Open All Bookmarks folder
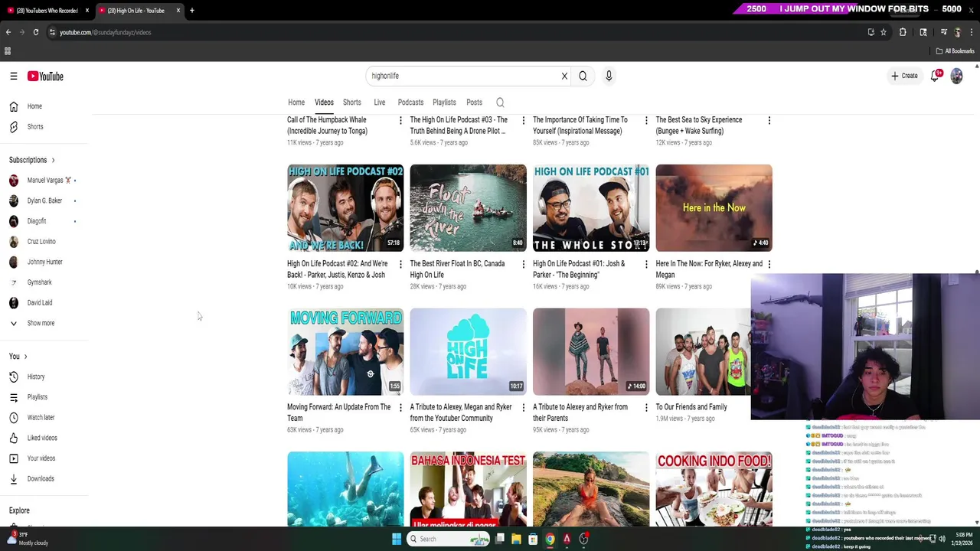Screen dimensions: 980x551 tap(955, 51)
